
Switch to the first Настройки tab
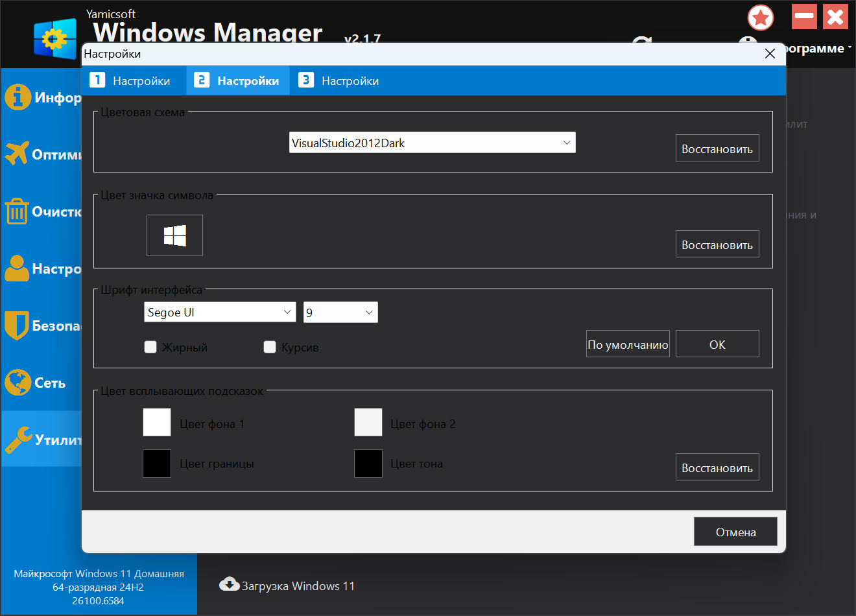click(x=130, y=81)
